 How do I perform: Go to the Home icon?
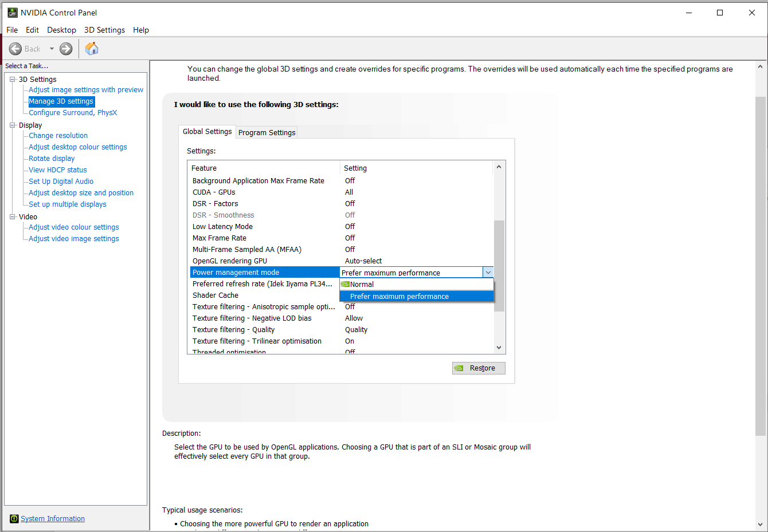tap(92, 49)
